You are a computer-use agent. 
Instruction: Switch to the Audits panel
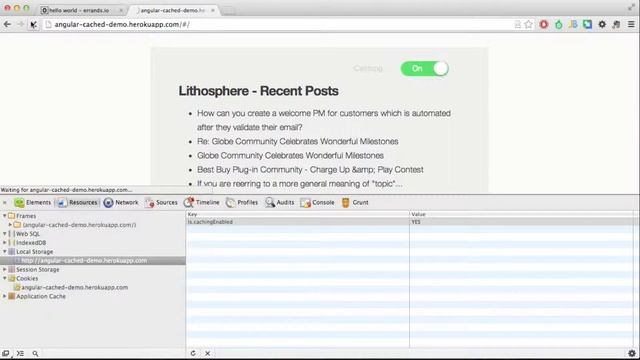(280, 202)
